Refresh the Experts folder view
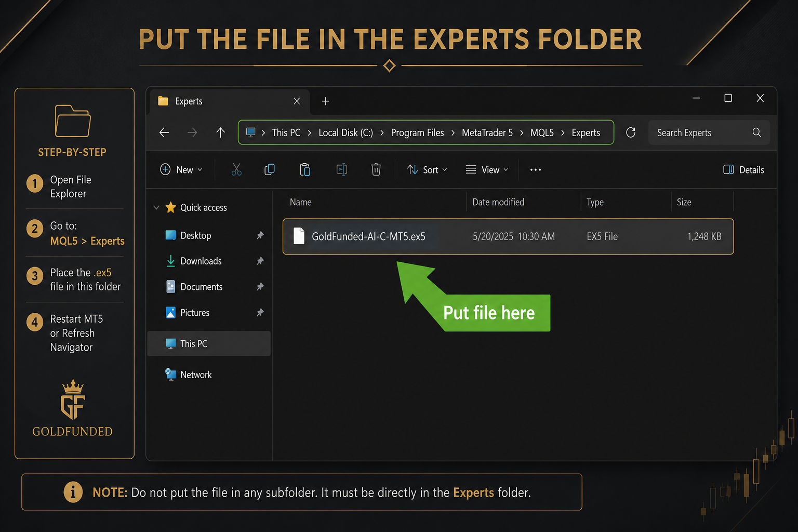Screen dimensions: 798x532 (x=631, y=132)
